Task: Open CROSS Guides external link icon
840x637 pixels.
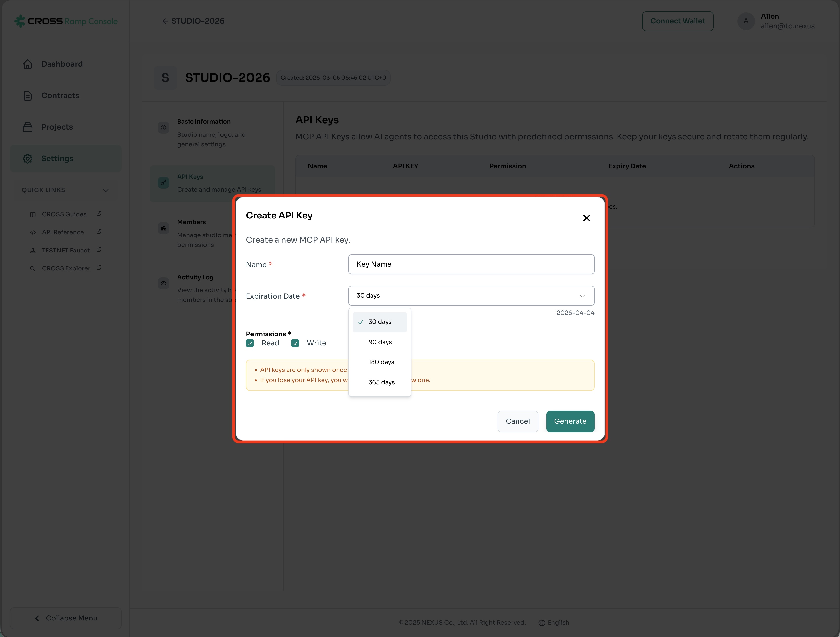Action: (x=99, y=214)
